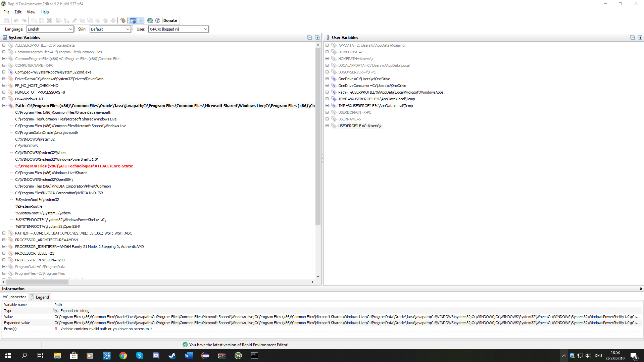Expand the OneDrive user variable node
Image resolution: width=644 pixels, height=362 pixels.
[x=327, y=79]
